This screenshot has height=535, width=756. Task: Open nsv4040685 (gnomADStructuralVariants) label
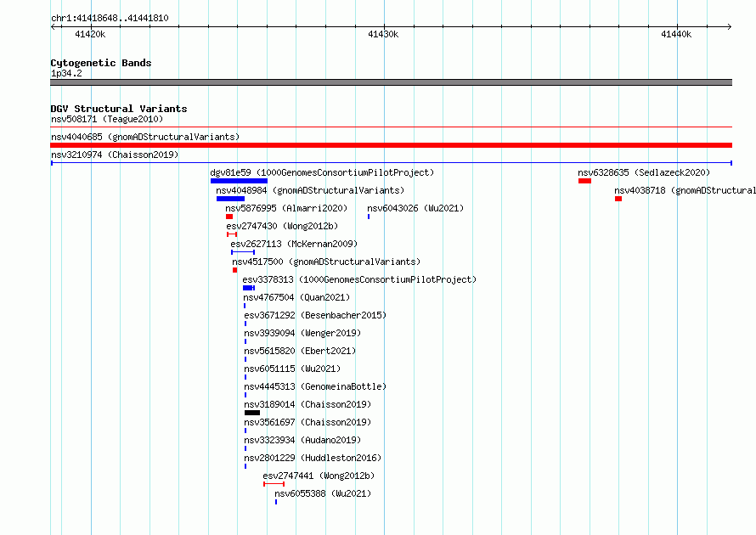(x=145, y=137)
